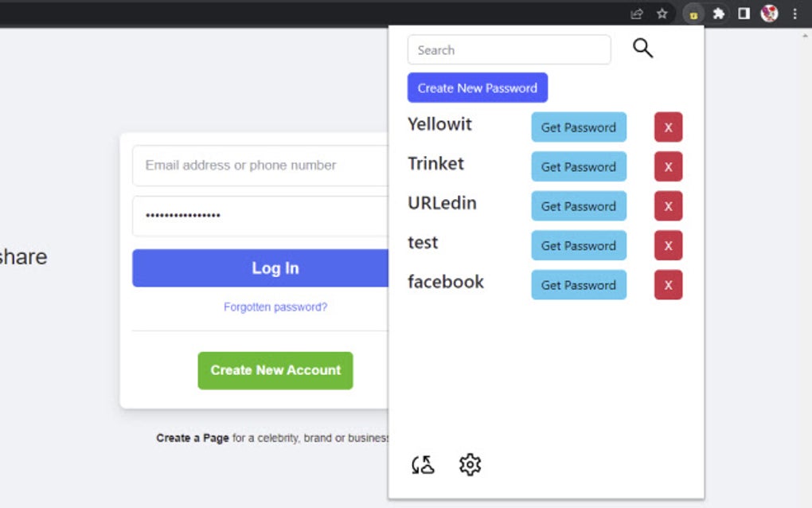This screenshot has width=812, height=508.
Task: Click the cloud sync icon
Action: [423, 464]
